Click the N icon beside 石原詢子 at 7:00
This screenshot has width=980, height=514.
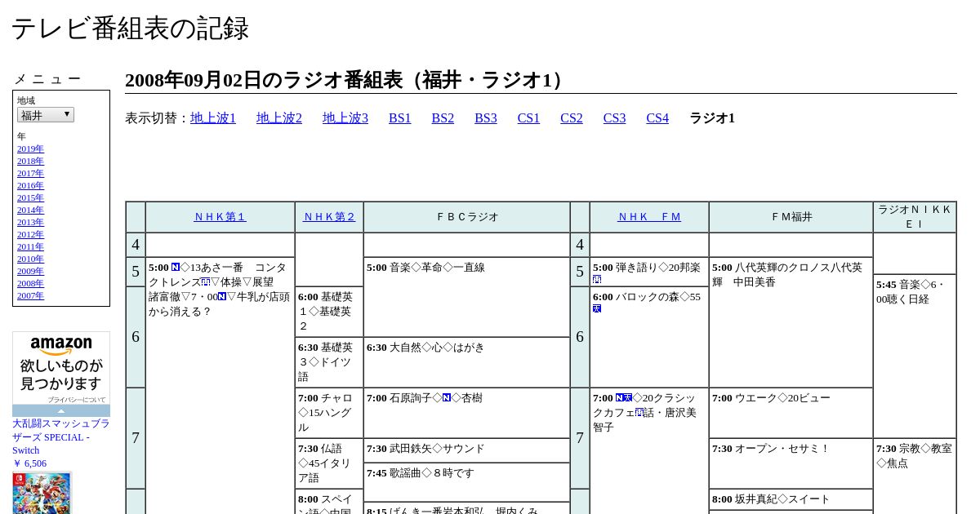(447, 397)
